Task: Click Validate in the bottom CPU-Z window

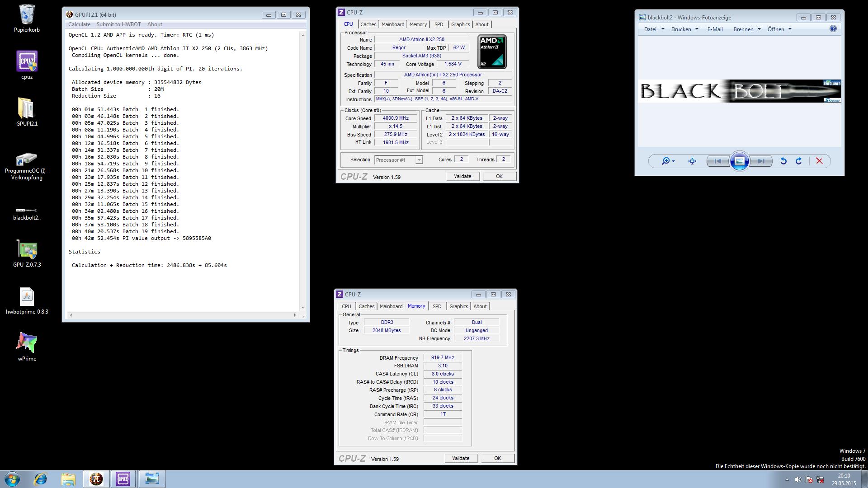Action: [x=461, y=459]
